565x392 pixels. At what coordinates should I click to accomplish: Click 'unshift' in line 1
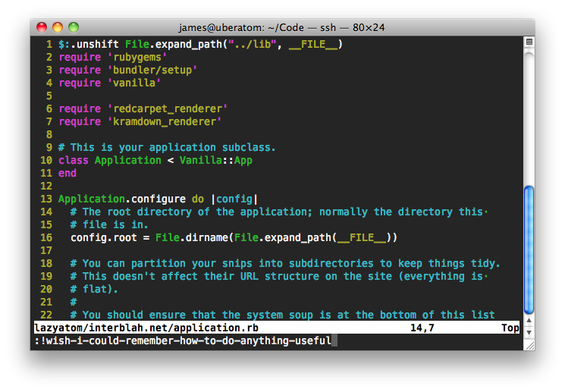tap(98, 44)
